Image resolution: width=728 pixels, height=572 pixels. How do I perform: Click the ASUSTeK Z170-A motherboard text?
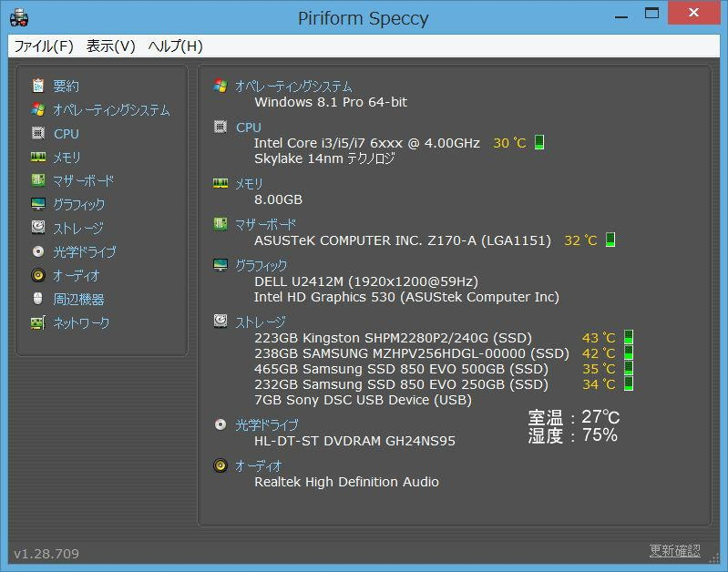point(403,240)
